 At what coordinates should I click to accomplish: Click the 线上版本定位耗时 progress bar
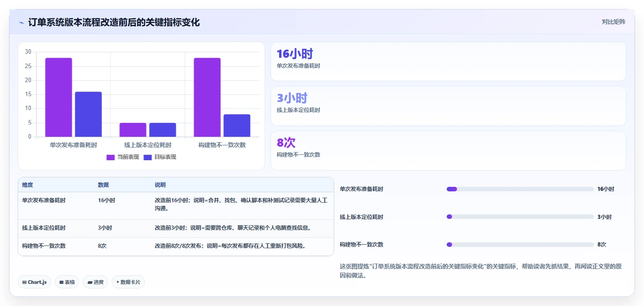tap(520, 217)
